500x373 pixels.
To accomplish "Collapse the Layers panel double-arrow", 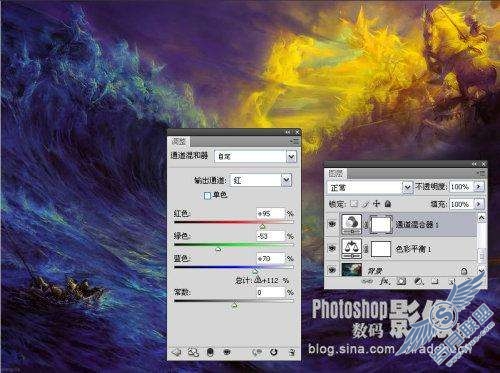I will [x=475, y=164].
